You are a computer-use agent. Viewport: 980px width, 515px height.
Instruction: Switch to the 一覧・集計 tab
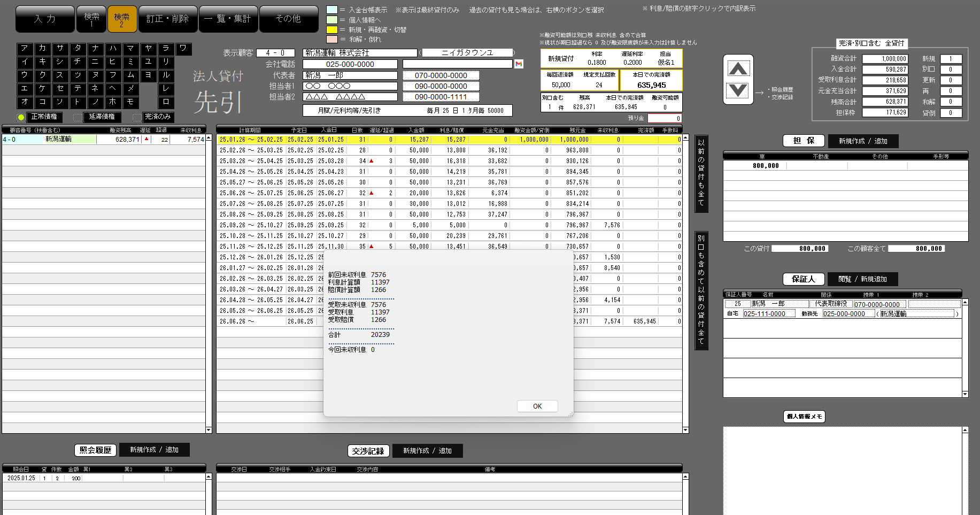pos(228,19)
